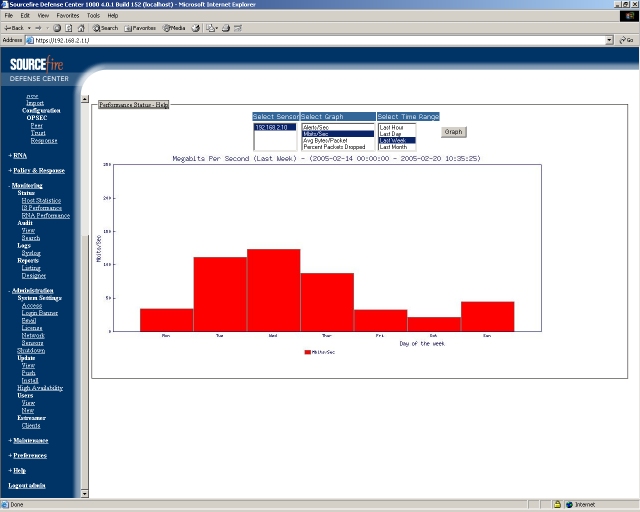Click the page icon in address bar
The height and width of the screenshot is (512, 640).
(30, 40)
